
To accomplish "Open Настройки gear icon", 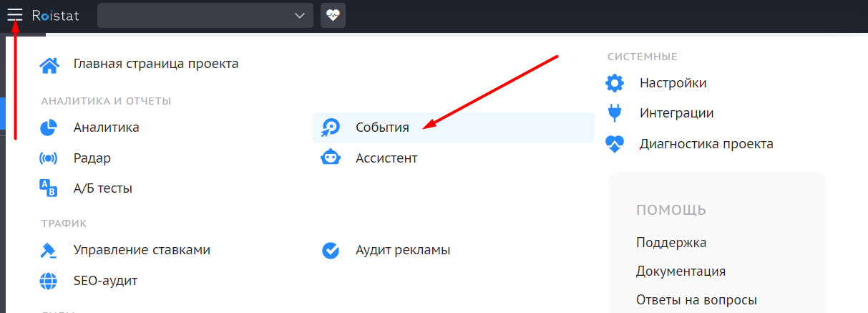I will pyautogui.click(x=615, y=83).
